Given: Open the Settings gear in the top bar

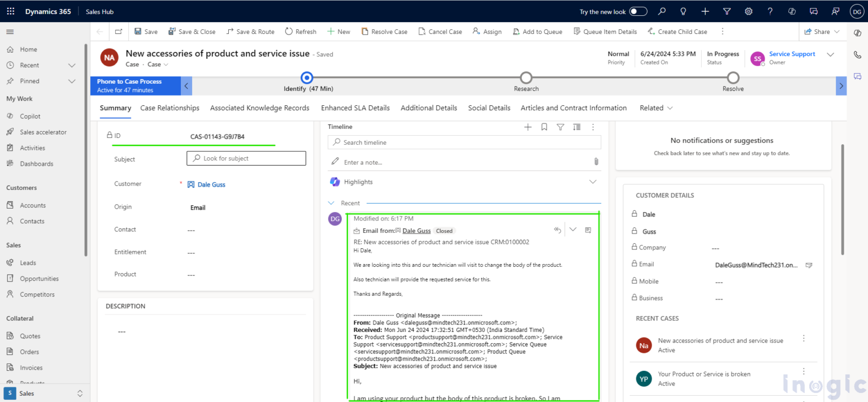Looking at the screenshot, I should pos(748,11).
